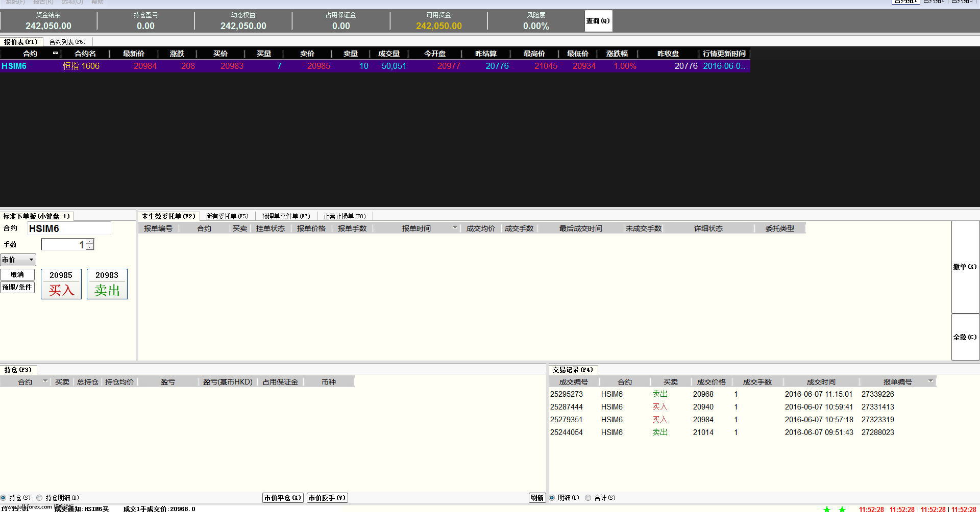This screenshot has width=980, height=512.
Task: Decrease 手数 with the down stepper arrow
Action: click(x=90, y=247)
